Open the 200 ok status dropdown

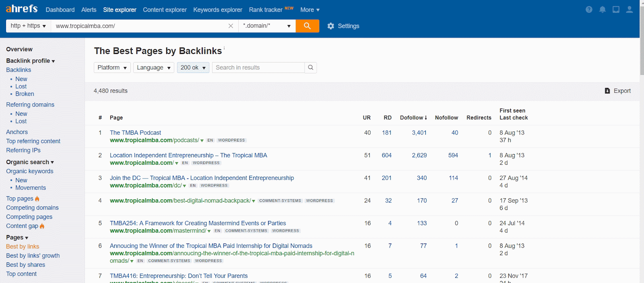(193, 67)
